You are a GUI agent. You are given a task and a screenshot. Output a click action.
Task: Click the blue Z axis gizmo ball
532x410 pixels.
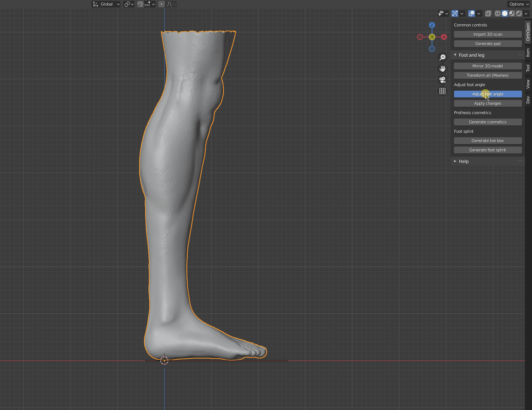pyautogui.click(x=432, y=25)
